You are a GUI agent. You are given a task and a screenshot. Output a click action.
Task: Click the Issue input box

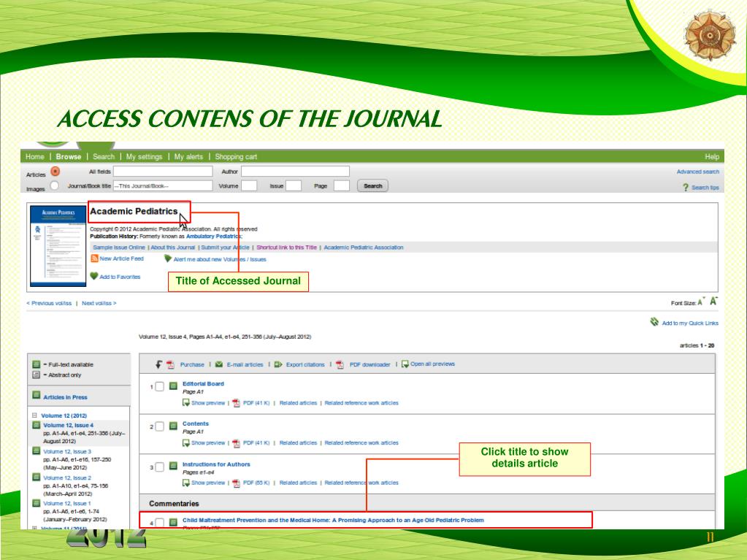pos(294,185)
